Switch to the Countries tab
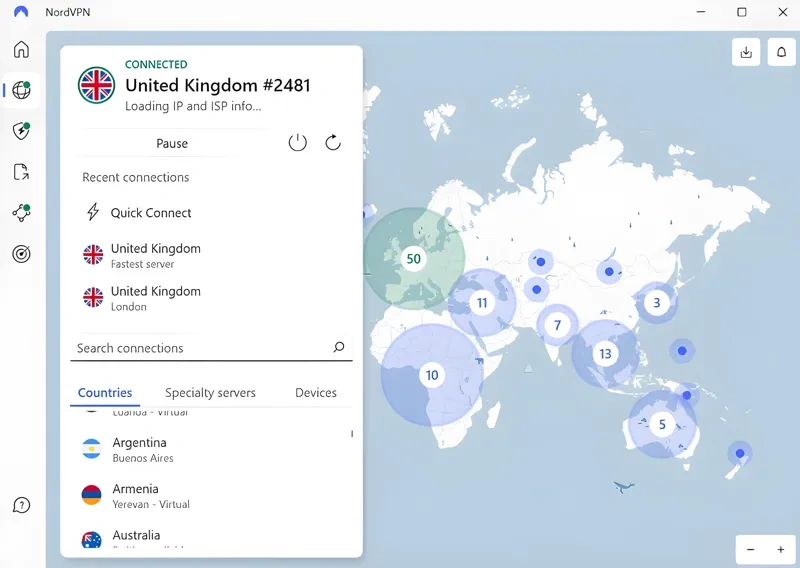The width and height of the screenshot is (800, 568). 105,392
